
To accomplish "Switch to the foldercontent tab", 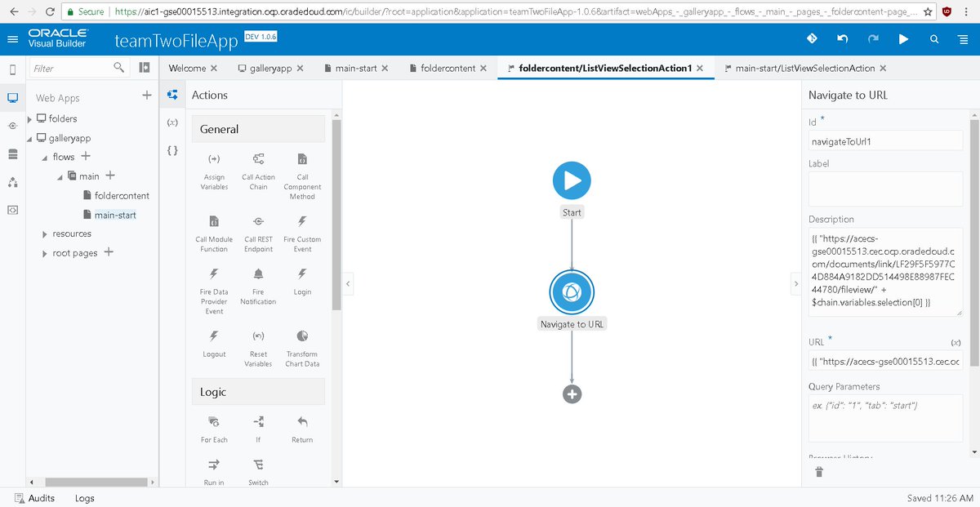I will [x=448, y=69].
